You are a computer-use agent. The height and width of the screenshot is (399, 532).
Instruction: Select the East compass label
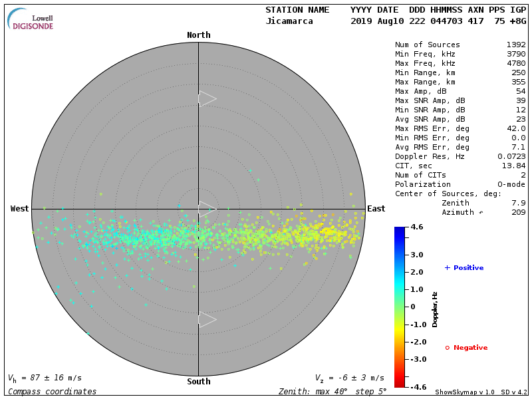[x=376, y=209]
